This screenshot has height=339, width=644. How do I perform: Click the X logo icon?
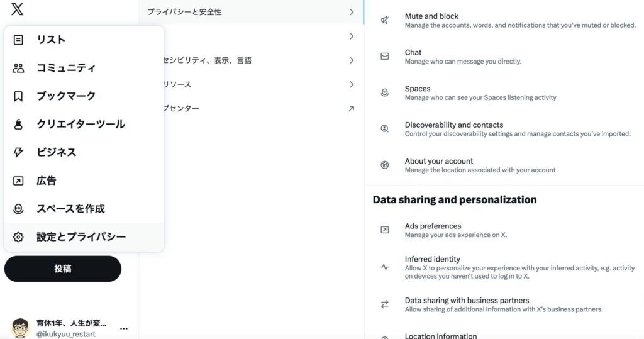coord(17,9)
